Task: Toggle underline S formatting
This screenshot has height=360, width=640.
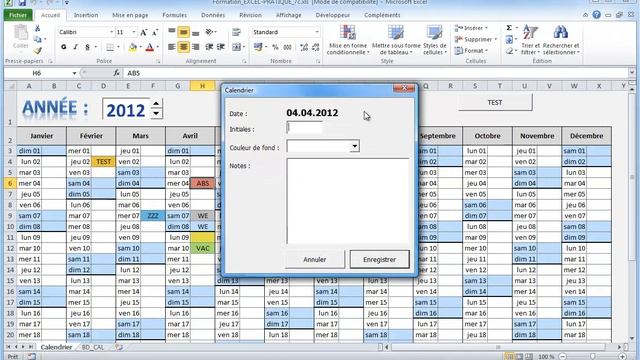Action: (x=87, y=47)
